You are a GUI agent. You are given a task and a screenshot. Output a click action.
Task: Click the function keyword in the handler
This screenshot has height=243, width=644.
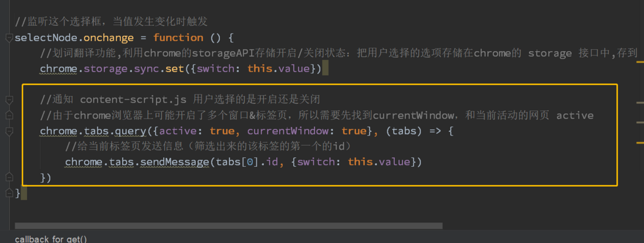tap(178, 38)
